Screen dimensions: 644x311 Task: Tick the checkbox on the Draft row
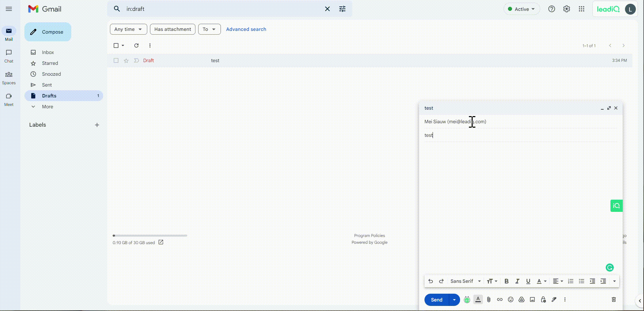[x=116, y=60]
